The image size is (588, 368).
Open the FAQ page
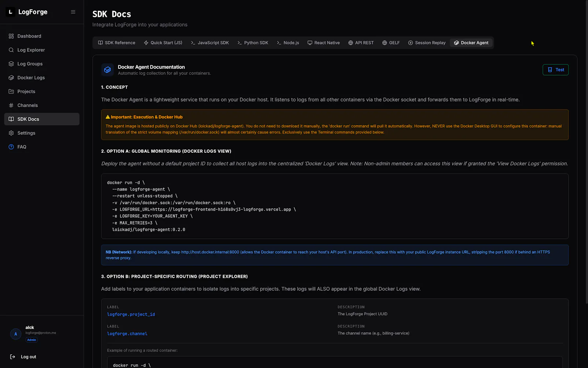(42, 147)
